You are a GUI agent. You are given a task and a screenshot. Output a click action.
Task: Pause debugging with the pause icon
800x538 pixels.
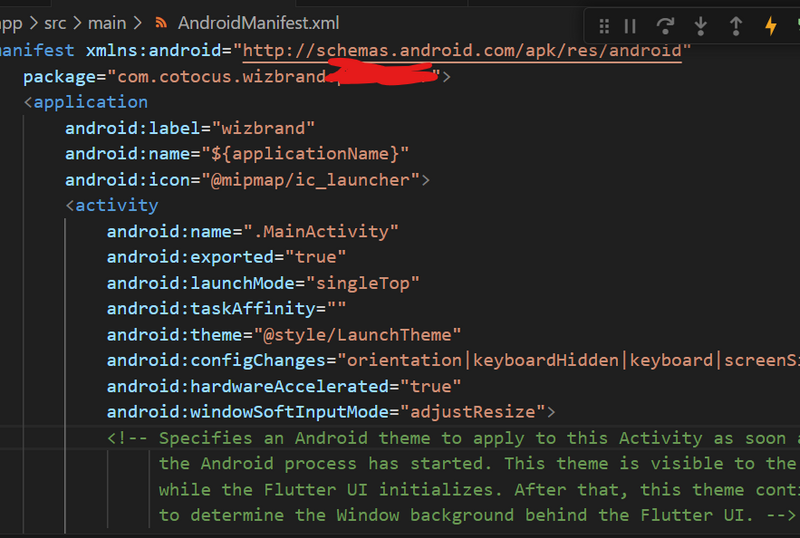pos(630,26)
